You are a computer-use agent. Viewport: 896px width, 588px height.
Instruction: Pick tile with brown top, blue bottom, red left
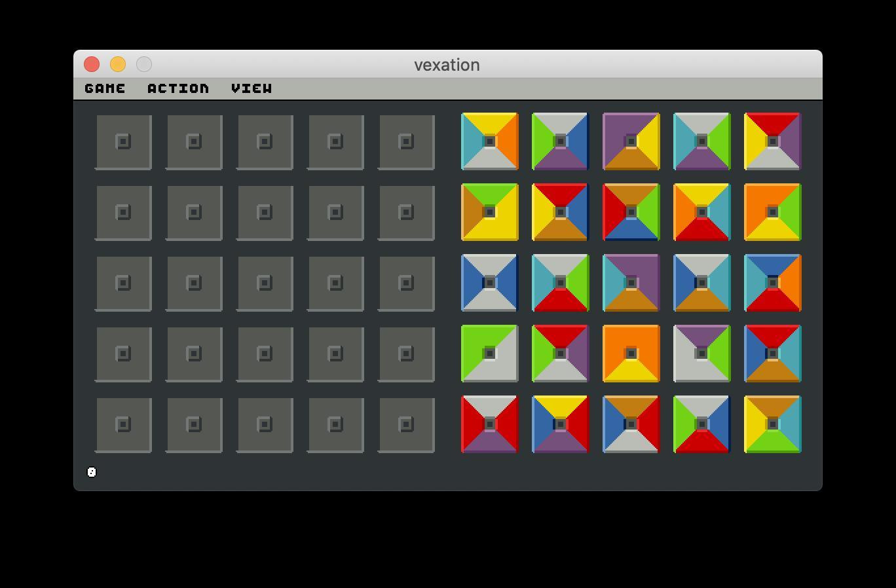point(631,212)
